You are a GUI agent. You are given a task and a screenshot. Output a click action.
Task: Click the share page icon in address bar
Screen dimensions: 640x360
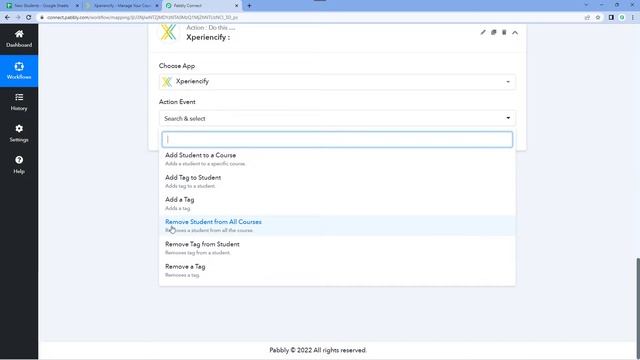[x=587, y=18]
